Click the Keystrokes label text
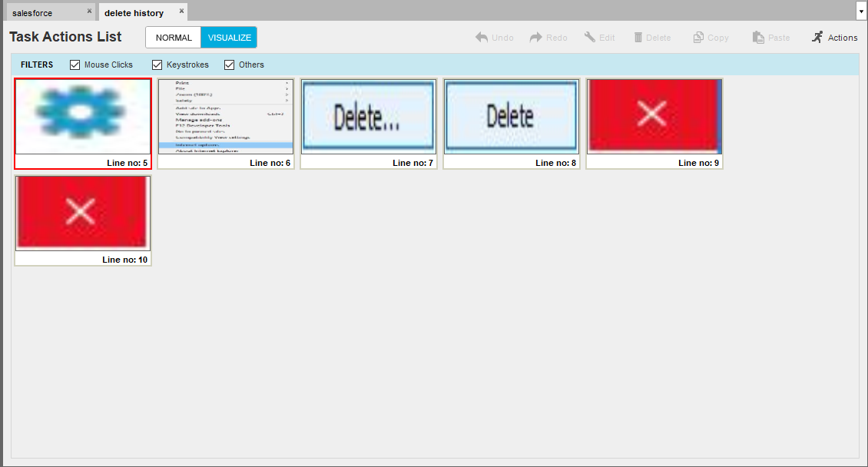Screen dimensions: 868x467 click(187, 65)
